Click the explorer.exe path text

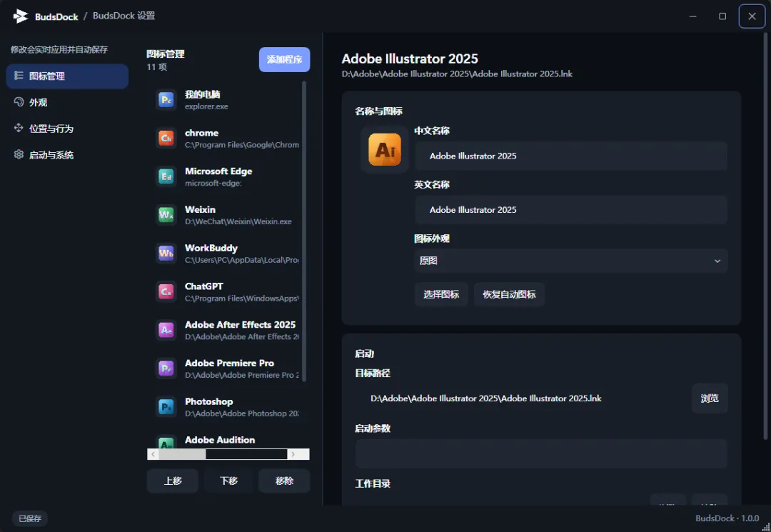206,106
